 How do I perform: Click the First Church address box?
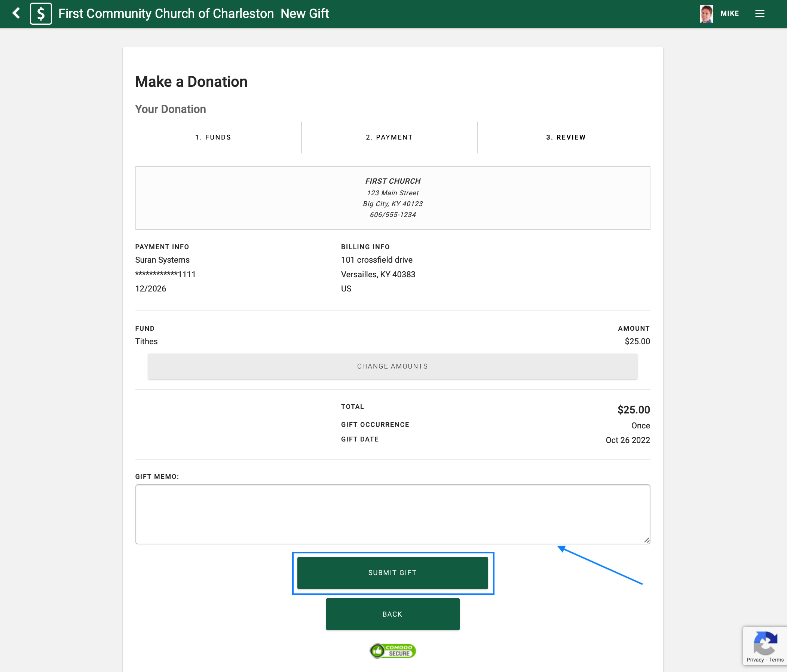pos(392,198)
